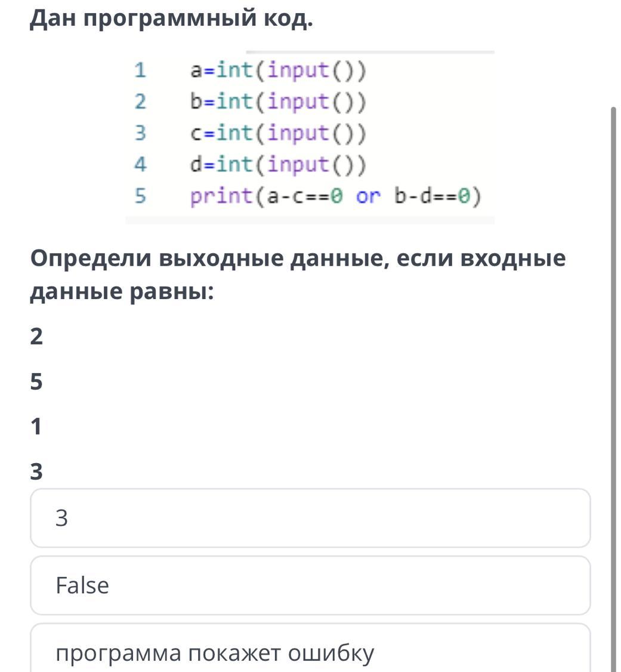The height and width of the screenshot is (672, 621).
Task: Click line number 3 in code gutter
Action: (140, 133)
